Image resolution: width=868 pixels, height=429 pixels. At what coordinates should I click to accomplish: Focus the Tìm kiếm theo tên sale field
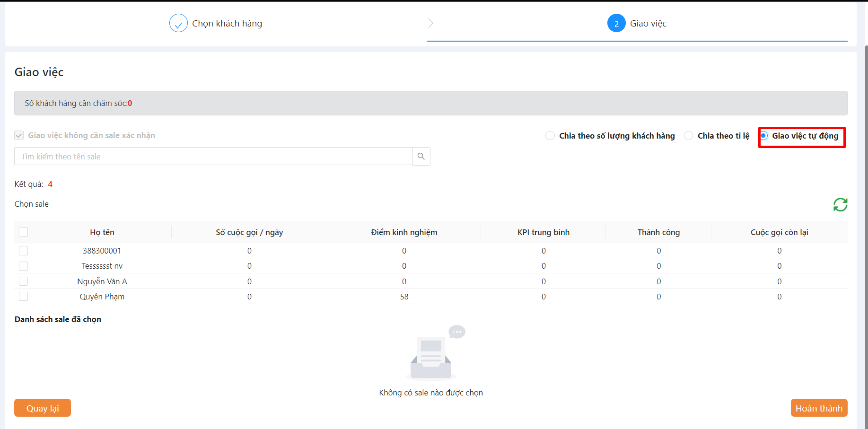click(x=213, y=157)
